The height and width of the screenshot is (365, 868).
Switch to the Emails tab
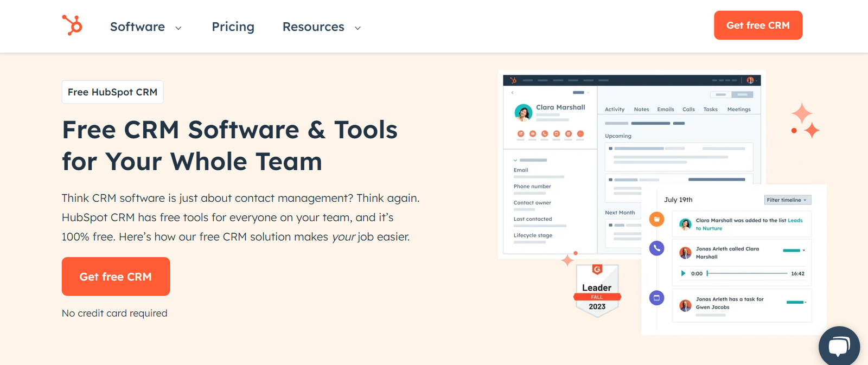666,110
